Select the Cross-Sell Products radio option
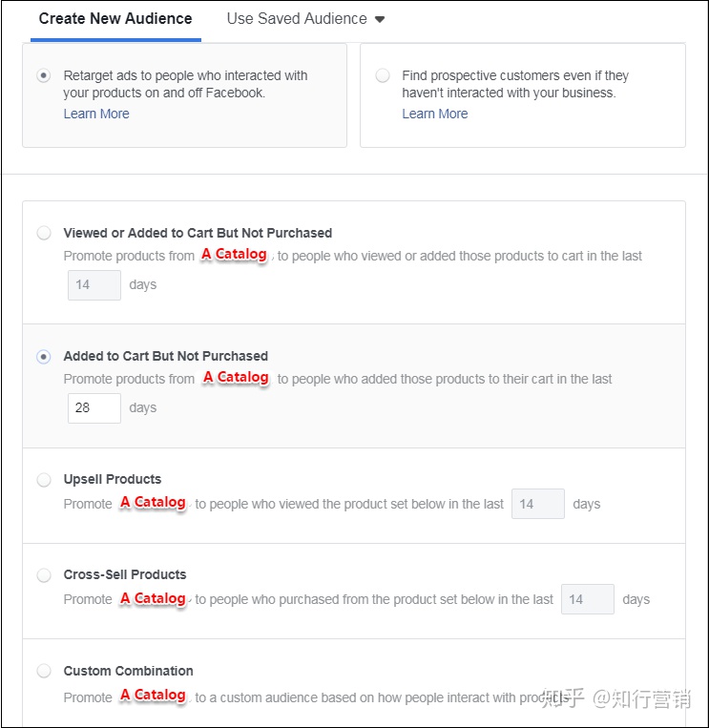The image size is (709, 728). (x=44, y=575)
